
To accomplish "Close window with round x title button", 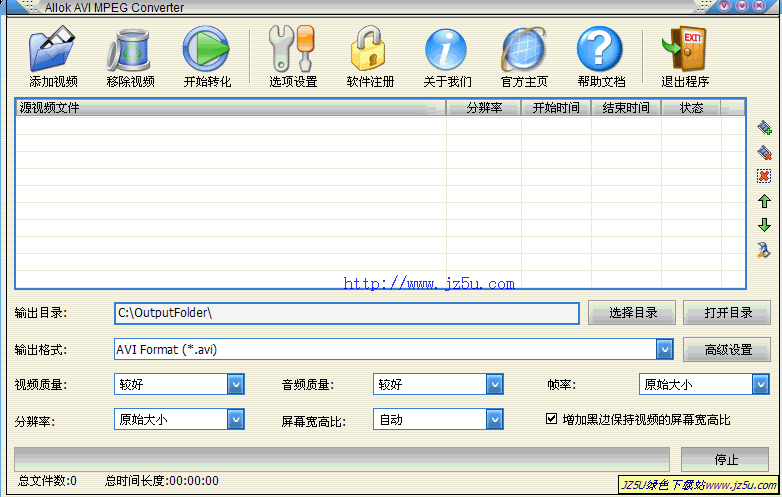I will [759, 5].
